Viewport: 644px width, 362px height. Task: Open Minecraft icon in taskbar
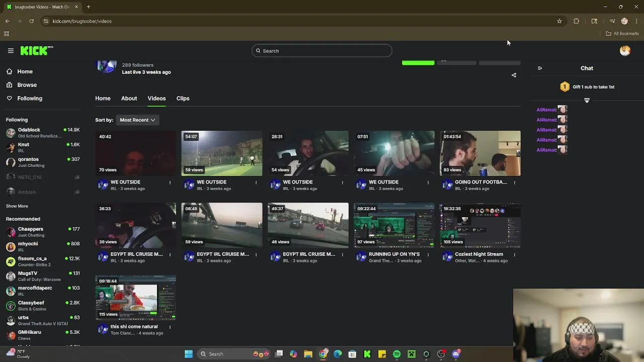tap(412, 354)
